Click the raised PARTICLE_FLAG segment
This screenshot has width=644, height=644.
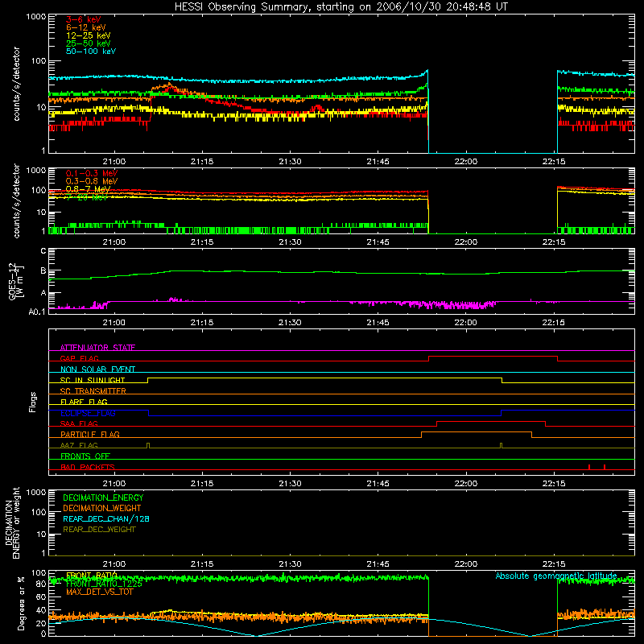coord(477,432)
